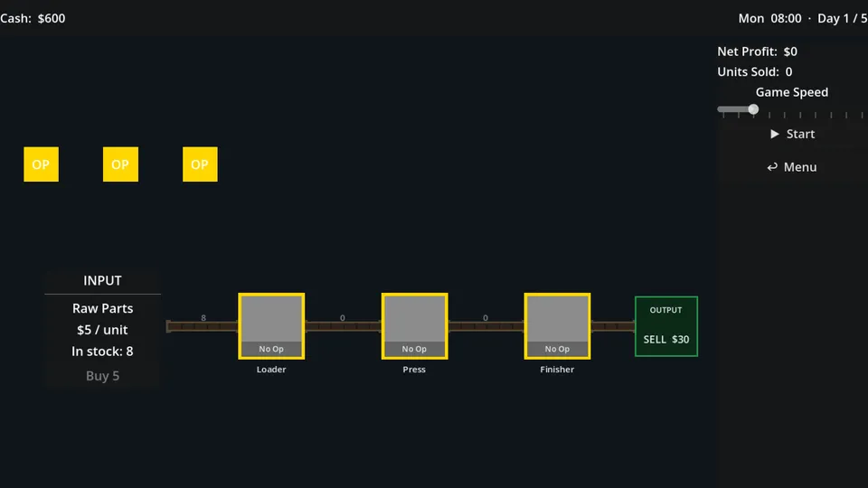This screenshot has height=488, width=868.
Task: Click the Mon 08:00 Day 1 clock
Action: tap(803, 18)
